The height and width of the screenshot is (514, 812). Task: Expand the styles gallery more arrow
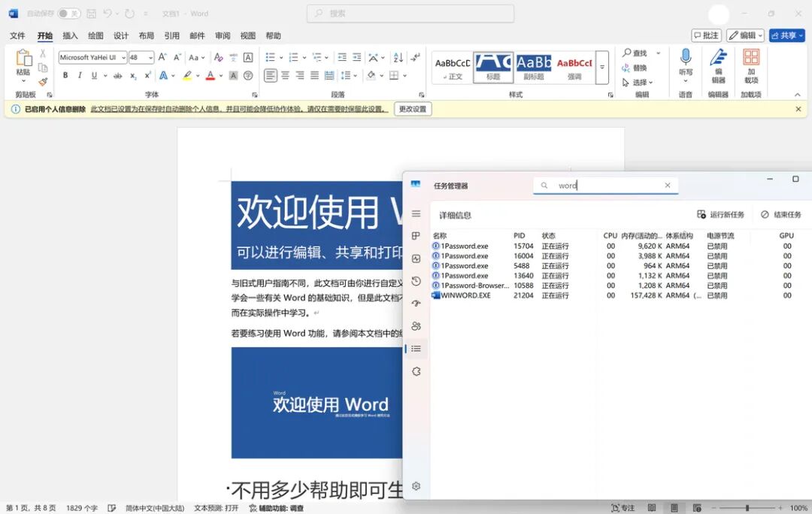pos(602,68)
